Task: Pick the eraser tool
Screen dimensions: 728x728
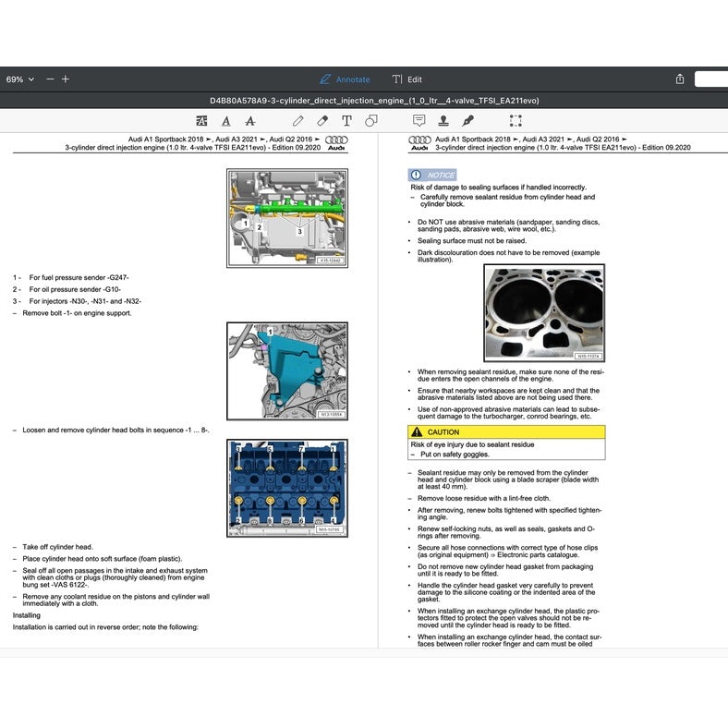Action: coord(322,120)
